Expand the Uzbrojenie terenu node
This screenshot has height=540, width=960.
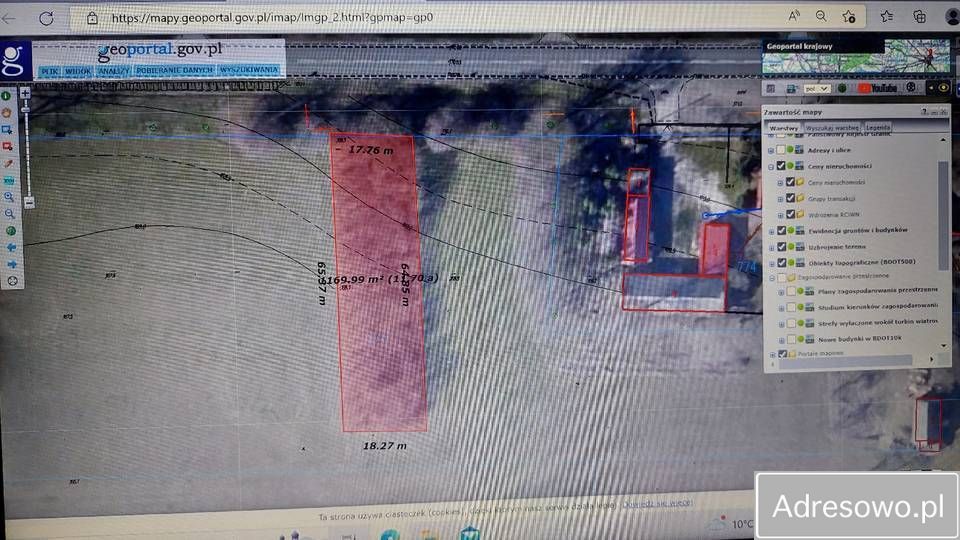tap(771, 248)
